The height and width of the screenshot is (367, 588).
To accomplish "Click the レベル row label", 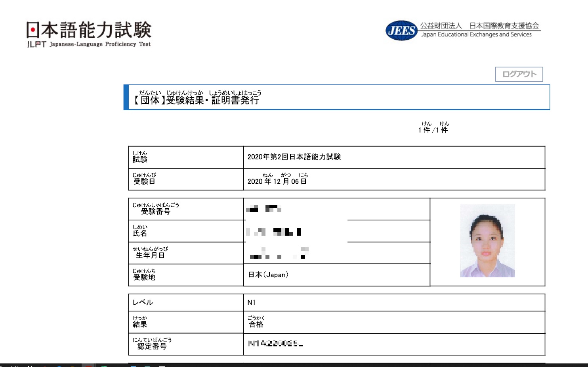I will [143, 302].
